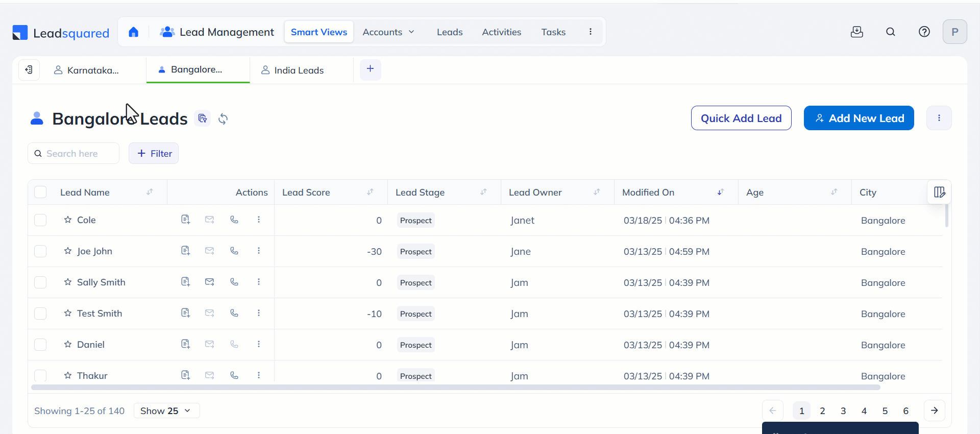
Task: Open the navigation bar more options dots
Action: click(591, 32)
